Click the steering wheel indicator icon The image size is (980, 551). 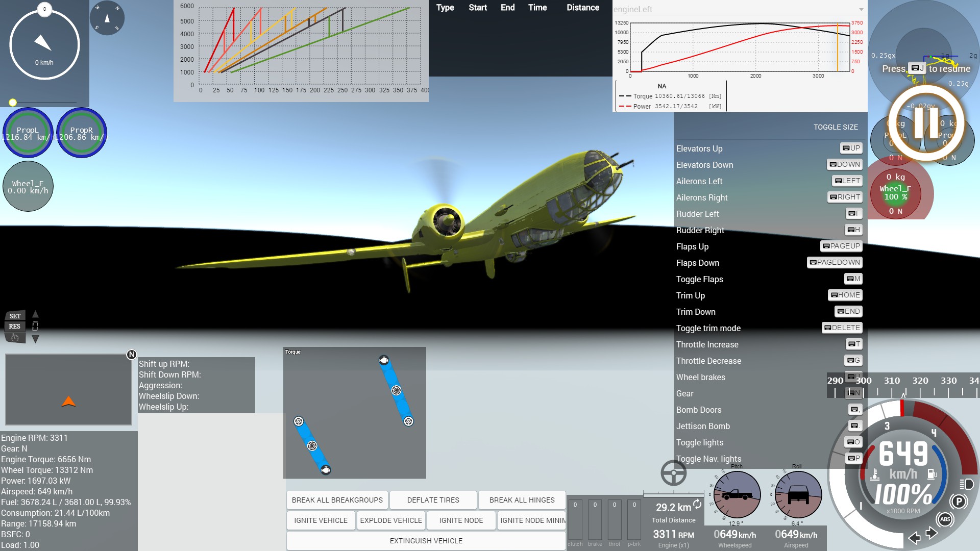point(673,473)
